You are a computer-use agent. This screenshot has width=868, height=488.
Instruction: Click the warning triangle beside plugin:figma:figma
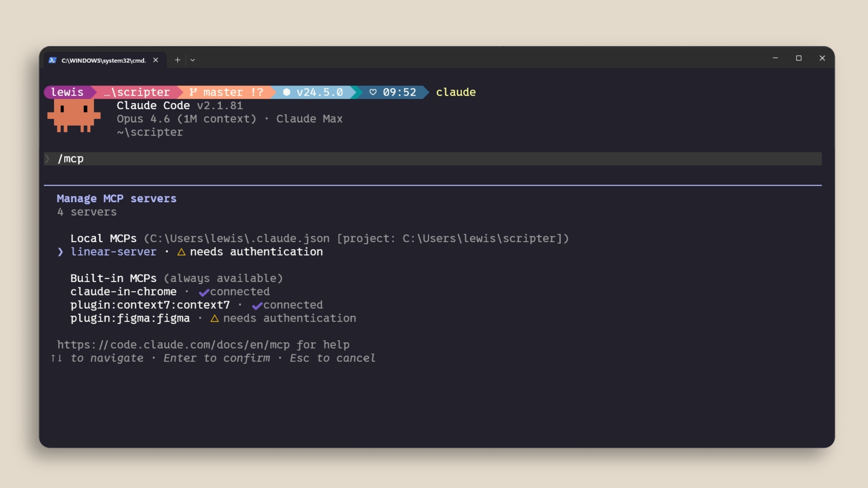(x=215, y=318)
